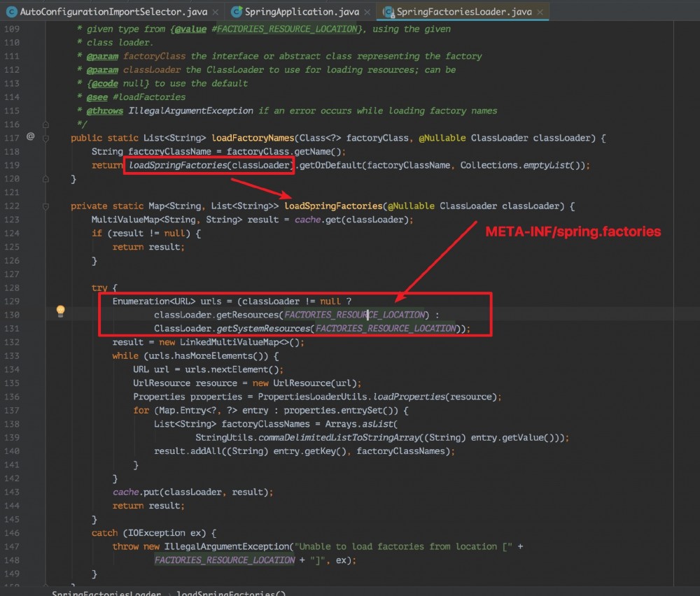
Task: Switch to the AutoConfigurationImportSelector.java tab
Action: (x=112, y=12)
